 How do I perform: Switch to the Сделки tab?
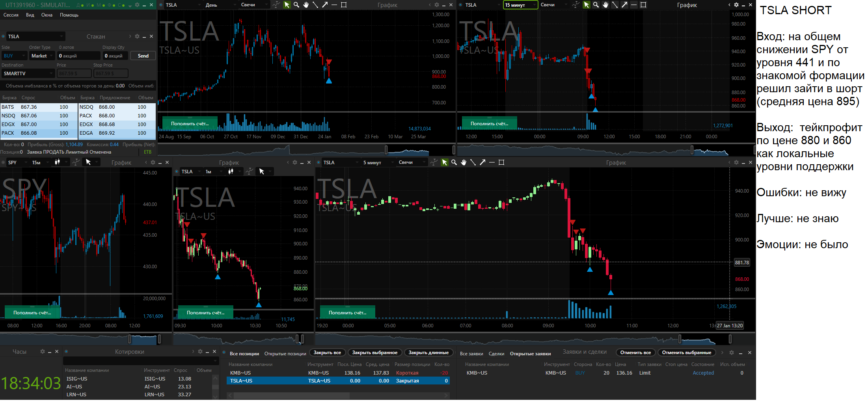tap(496, 354)
